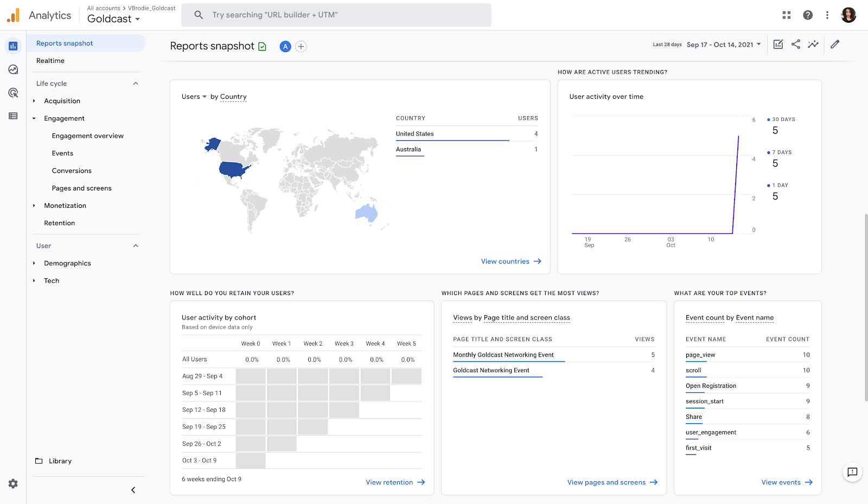Select Realtime in the navigation menu
868x504 pixels.
click(x=50, y=61)
